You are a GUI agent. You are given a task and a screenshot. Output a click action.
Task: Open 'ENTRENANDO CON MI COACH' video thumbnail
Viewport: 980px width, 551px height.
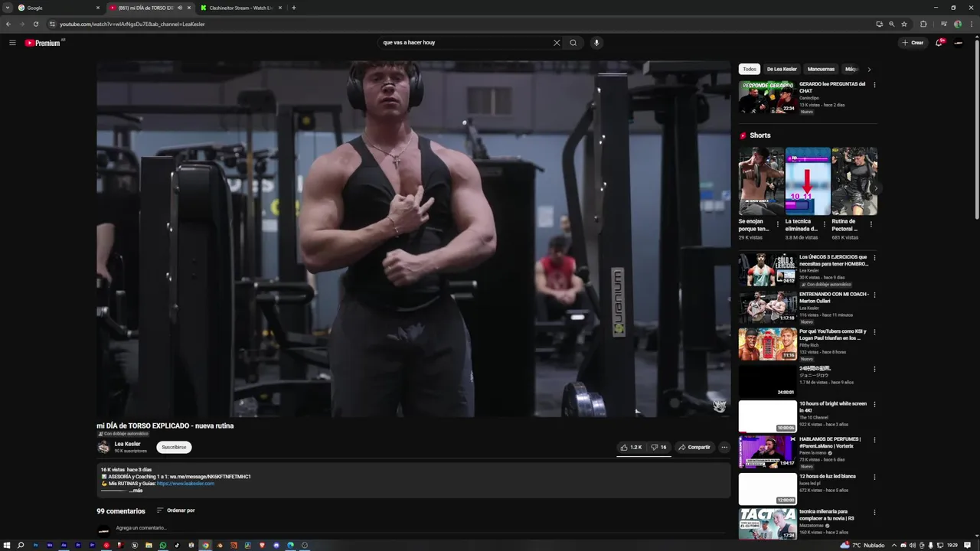pos(767,307)
